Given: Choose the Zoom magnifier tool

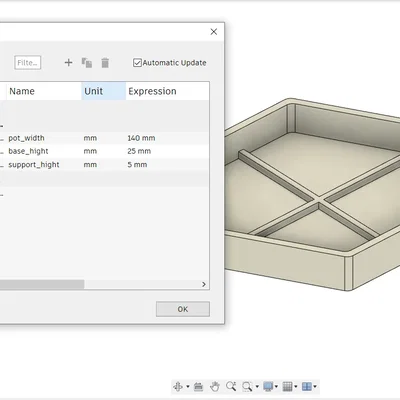Looking at the screenshot, I should click(231, 386).
